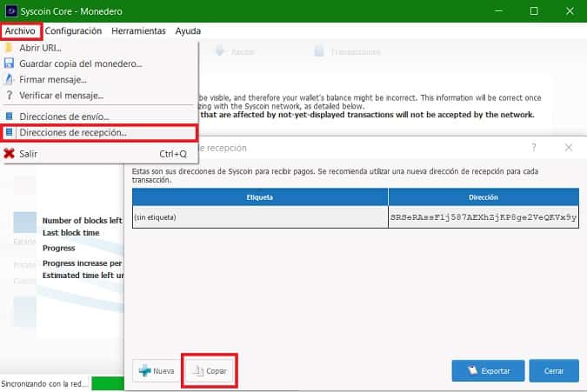Maximize the Syscoin Core window
Viewport: 587px width, 392px height.
(x=534, y=11)
